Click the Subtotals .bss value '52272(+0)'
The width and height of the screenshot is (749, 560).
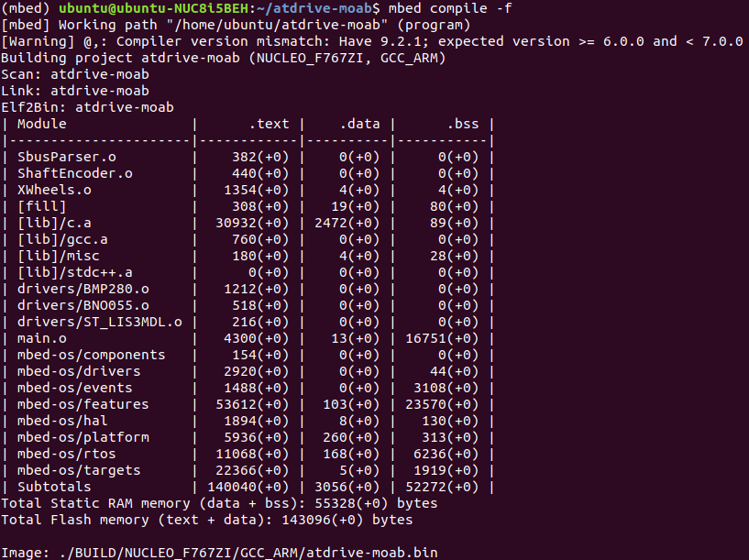(x=442, y=487)
